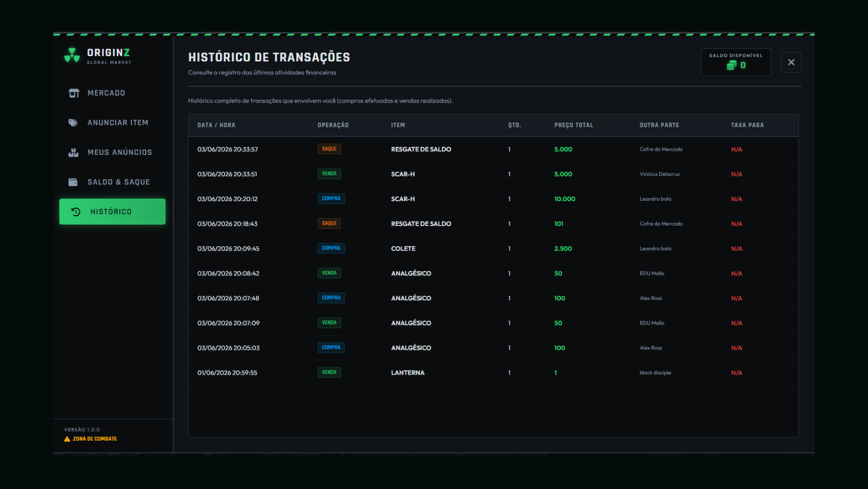Click price 101 value
The width and height of the screenshot is (868, 489).
[559, 223]
